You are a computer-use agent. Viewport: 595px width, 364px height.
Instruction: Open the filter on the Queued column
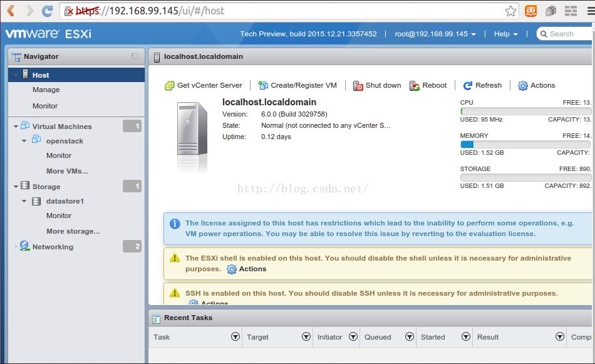[x=410, y=336]
